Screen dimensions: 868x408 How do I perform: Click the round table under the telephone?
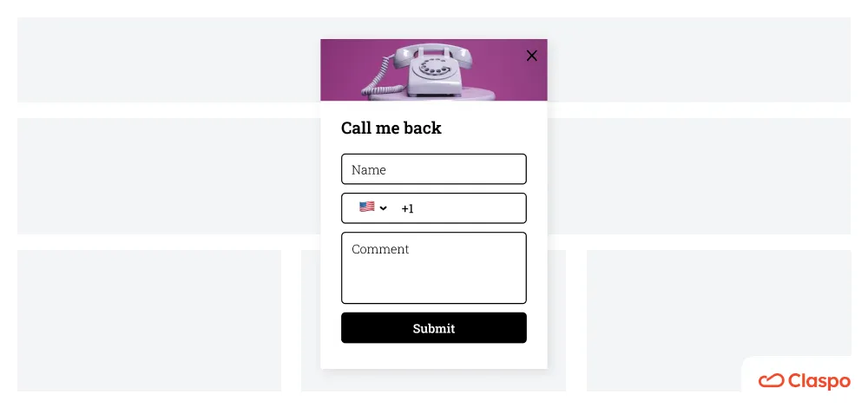click(432, 95)
